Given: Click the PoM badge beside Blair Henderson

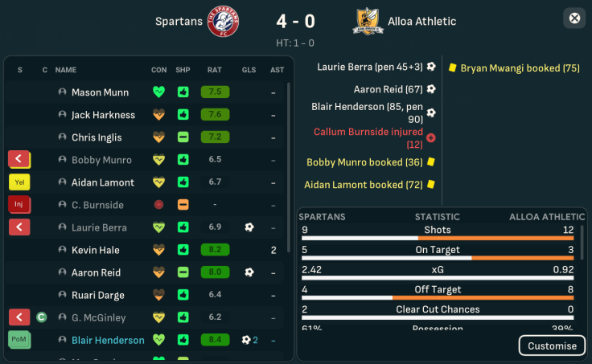Looking at the screenshot, I should (x=19, y=340).
